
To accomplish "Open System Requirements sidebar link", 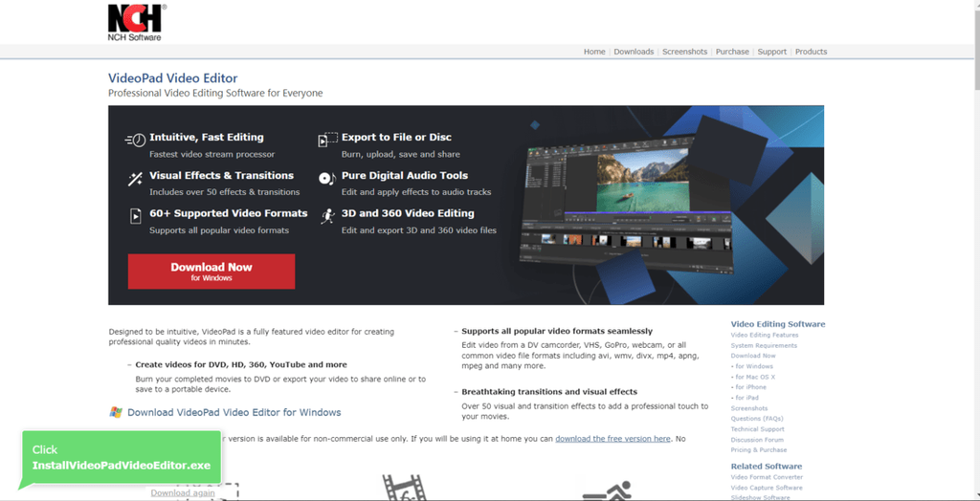I will point(764,345).
